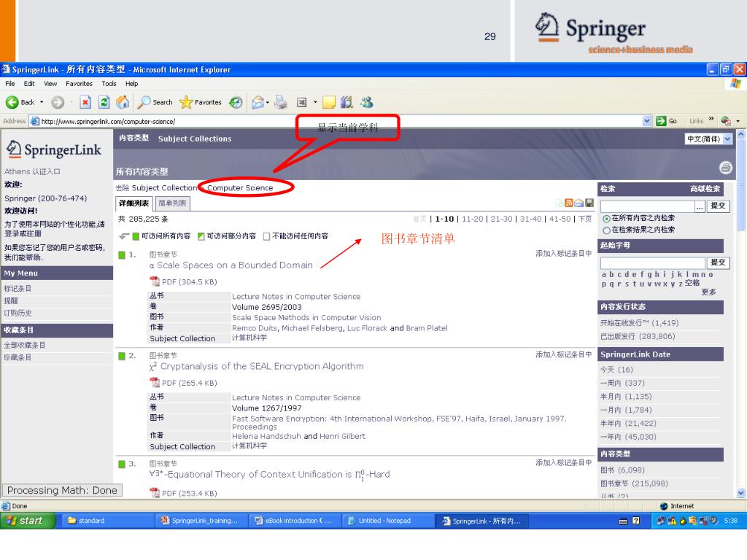Image resolution: width=747 pixels, height=560 pixels.
Task: Click the yellow Discuss note icon
Action: pyautogui.click(x=329, y=102)
